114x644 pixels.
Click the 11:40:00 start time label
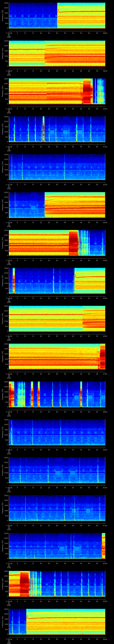point(9,147)
